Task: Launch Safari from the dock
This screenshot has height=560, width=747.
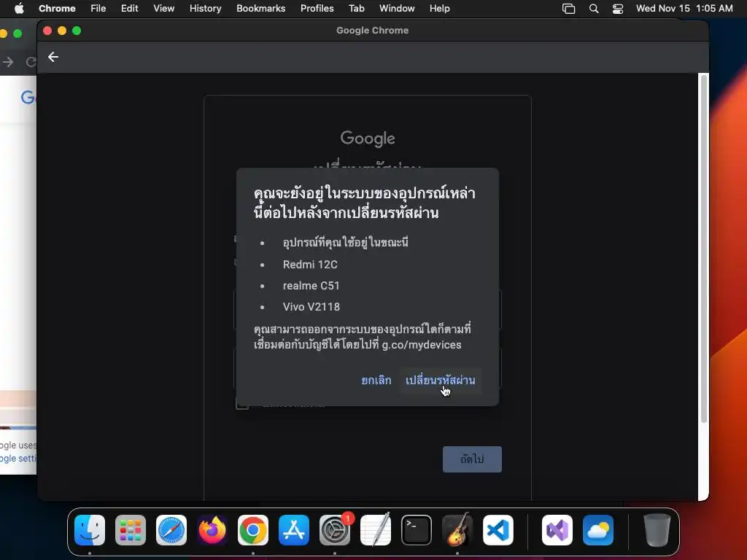Action: pos(171,530)
